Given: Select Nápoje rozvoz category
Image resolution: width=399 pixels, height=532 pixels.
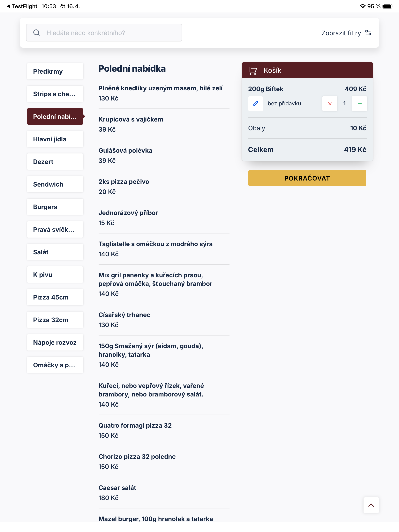Looking at the screenshot, I should click(x=55, y=343).
